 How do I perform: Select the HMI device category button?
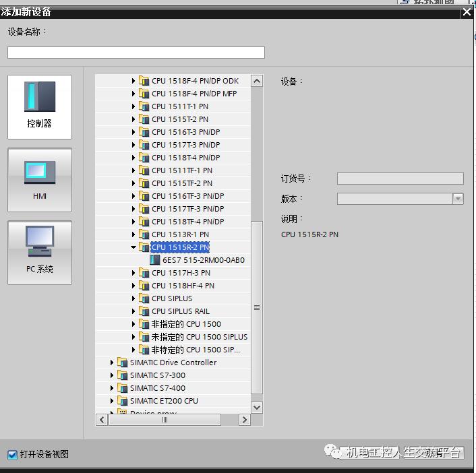[x=40, y=180]
